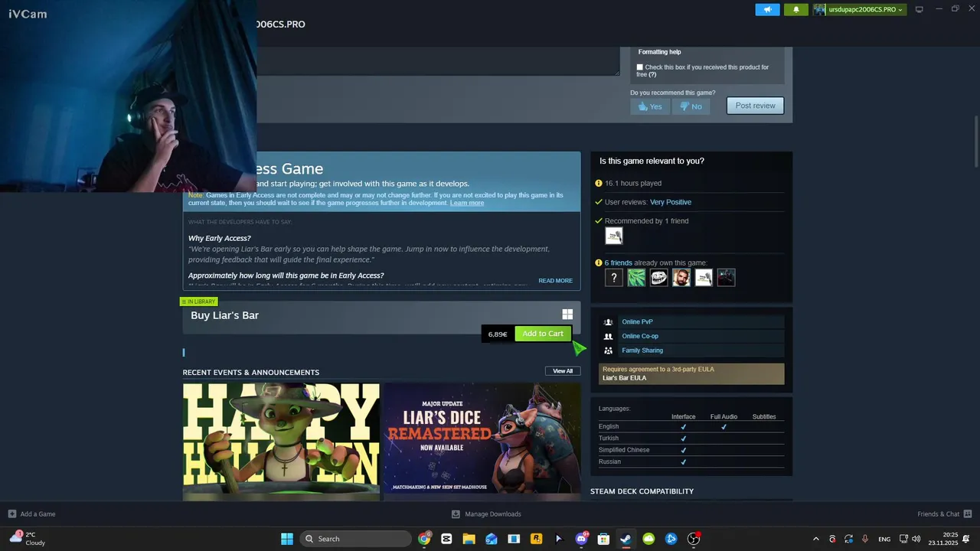Screen dimensions: 980x551
Task: Click the troll face friend avatar
Action: pos(658,278)
